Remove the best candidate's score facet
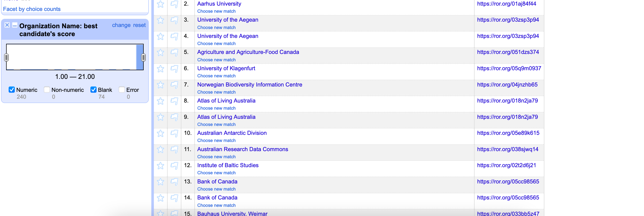This screenshot has width=644, height=216. 7,25
